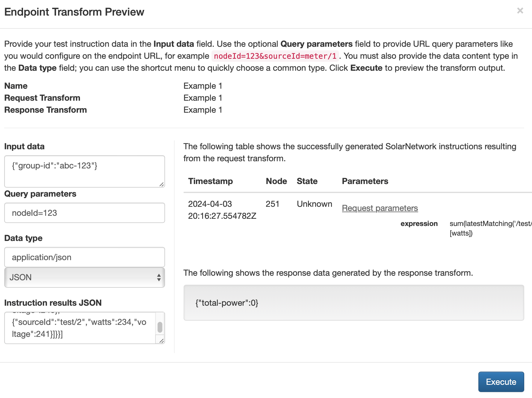Click the Input data label
The height and width of the screenshot is (398, 532).
point(24,146)
